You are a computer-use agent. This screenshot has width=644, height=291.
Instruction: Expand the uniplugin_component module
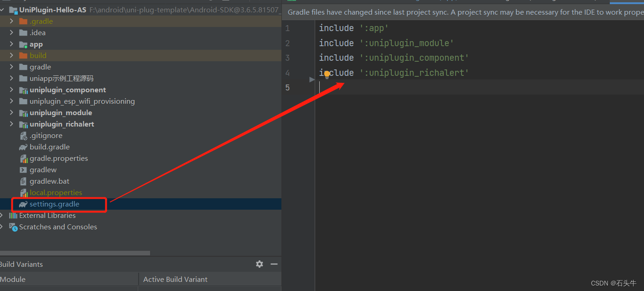click(11, 90)
